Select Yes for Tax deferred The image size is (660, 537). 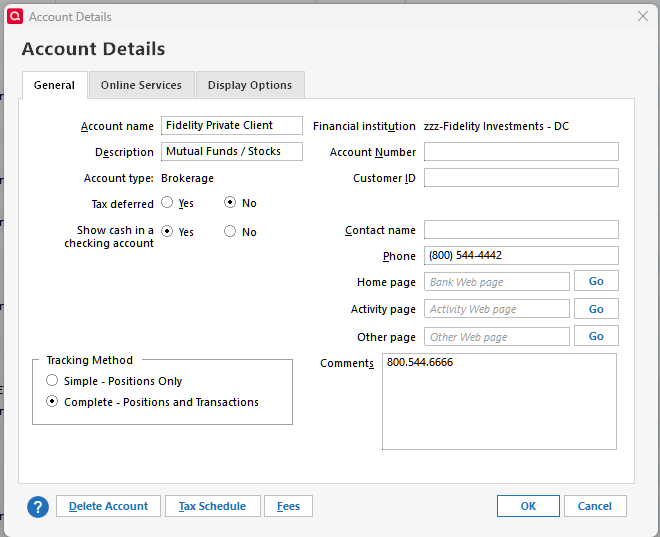point(168,203)
